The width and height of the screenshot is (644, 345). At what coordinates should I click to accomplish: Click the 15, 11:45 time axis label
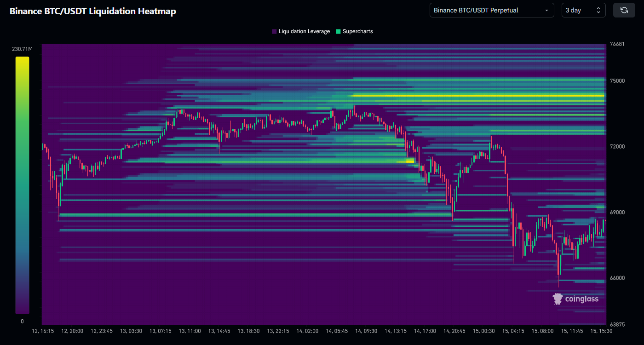pos(572,331)
